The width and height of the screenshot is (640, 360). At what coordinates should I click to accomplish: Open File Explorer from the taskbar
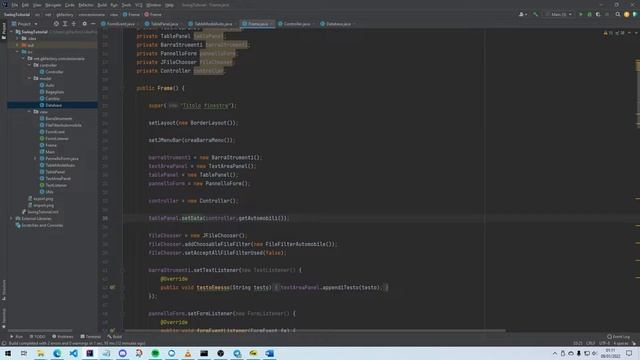pyautogui.click(x=40, y=353)
